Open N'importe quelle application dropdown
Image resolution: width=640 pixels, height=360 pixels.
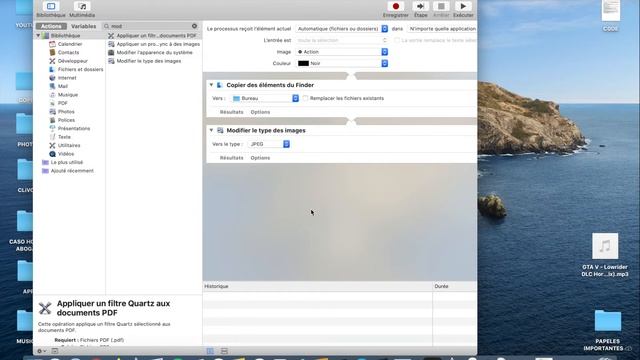point(442,29)
